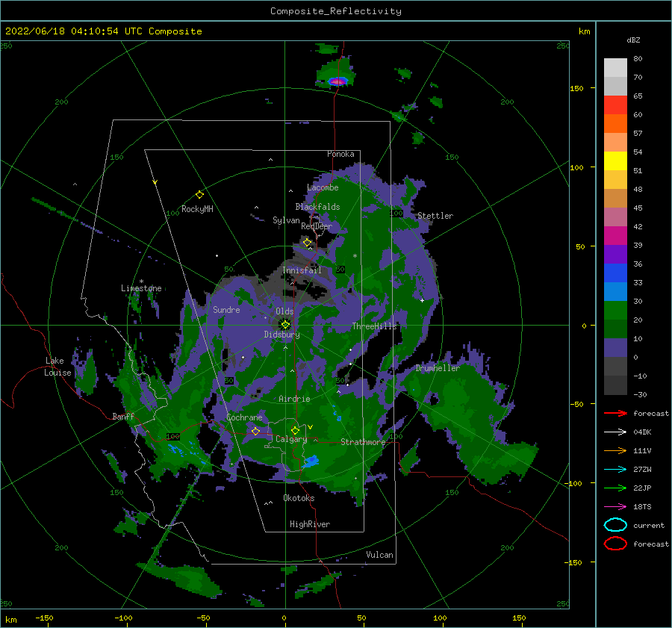Click the Airdrie city label
Image resolution: width=672 pixels, height=628 pixels.
[294, 399]
